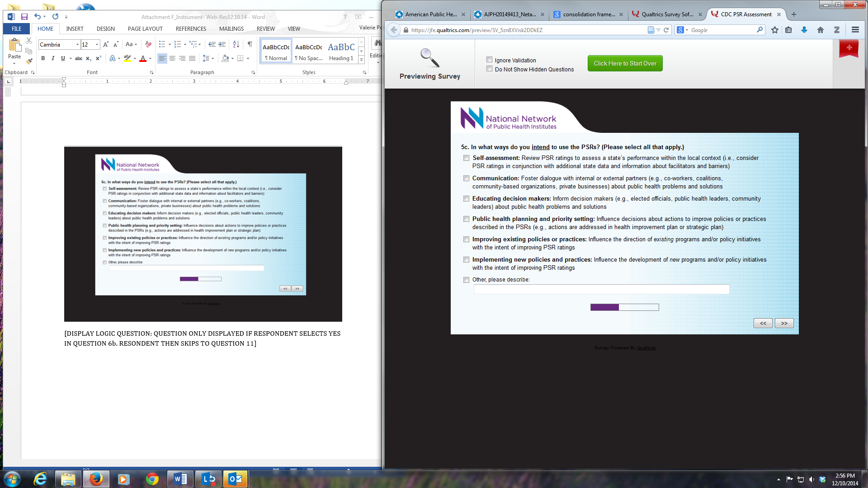Select the Communication option checkbox
The image size is (868, 488).
click(x=466, y=178)
